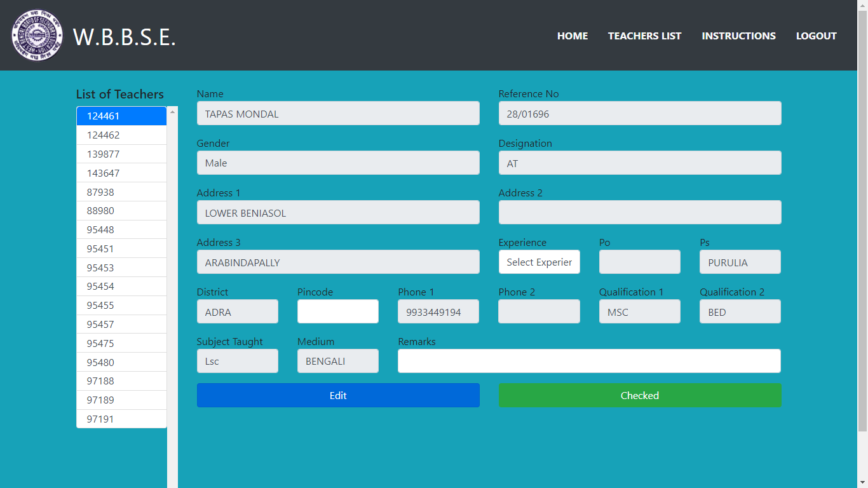Image resolution: width=868 pixels, height=488 pixels.
Task: Click the teacher list scroll-up arrow
Action: (x=172, y=112)
